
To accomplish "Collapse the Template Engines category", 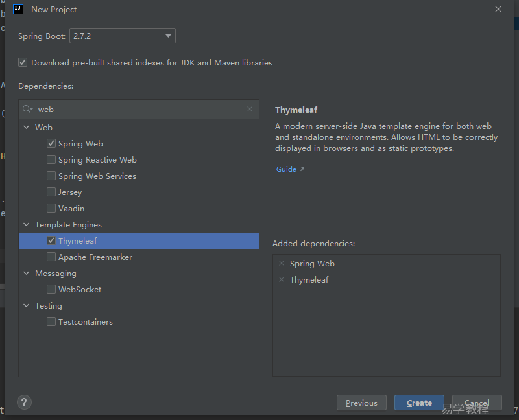I will tap(27, 224).
